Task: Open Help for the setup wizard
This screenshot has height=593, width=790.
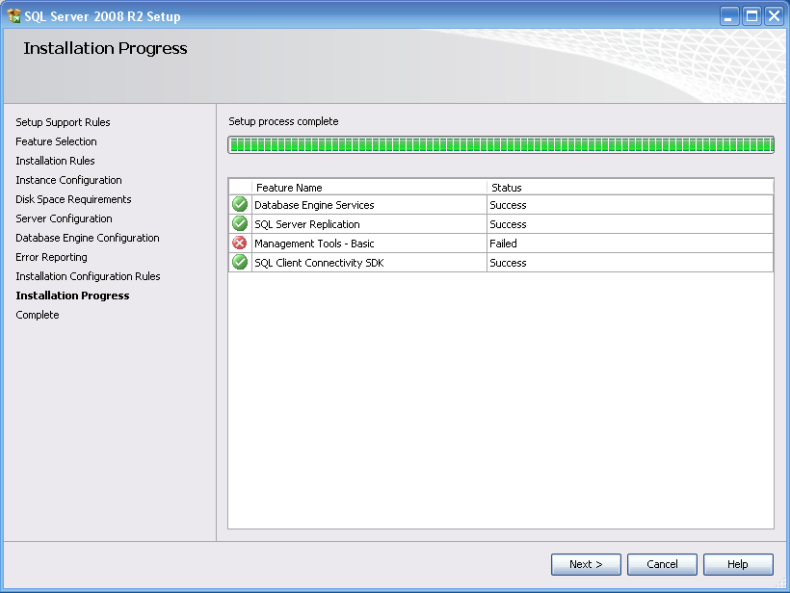Action: [x=738, y=564]
